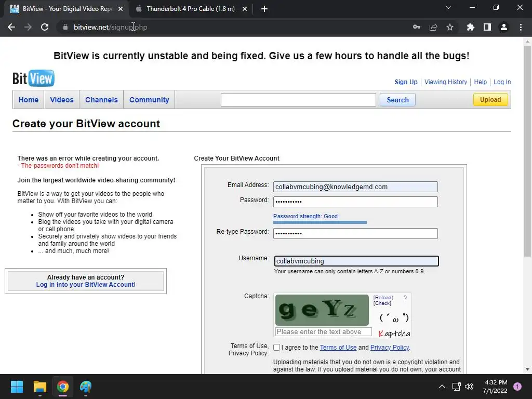Open the Paint app in the taskbar
Image resolution: width=532 pixels, height=399 pixels.
86,387
